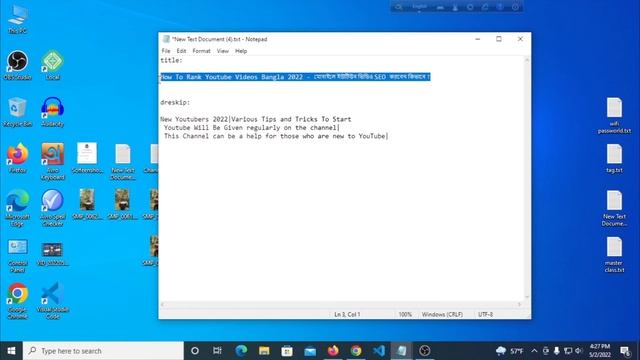Click the Notepad taskbar button
The image size is (640, 360).
[x=402, y=351]
